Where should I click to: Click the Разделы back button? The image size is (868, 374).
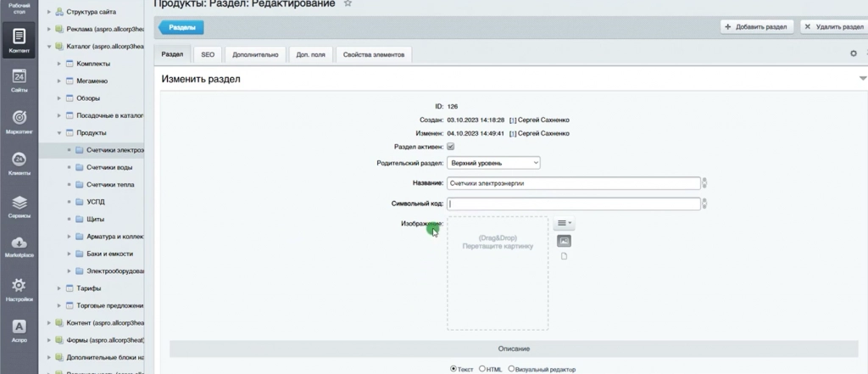click(x=181, y=27)
